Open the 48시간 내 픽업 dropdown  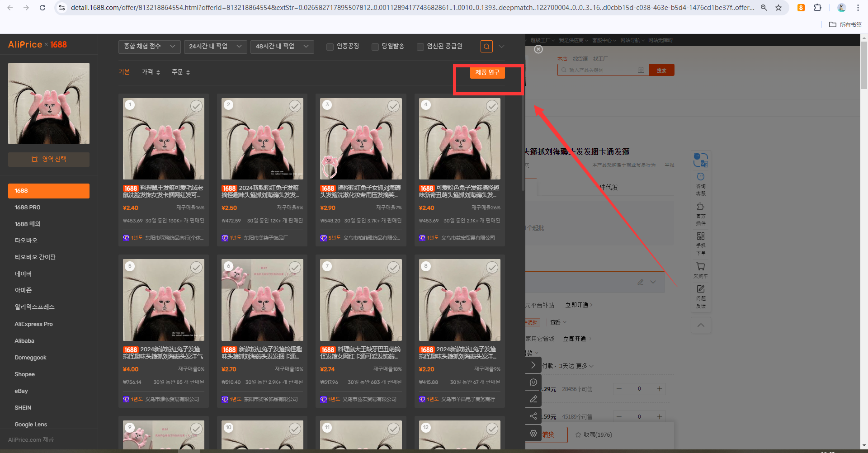(x=282, y=47)
